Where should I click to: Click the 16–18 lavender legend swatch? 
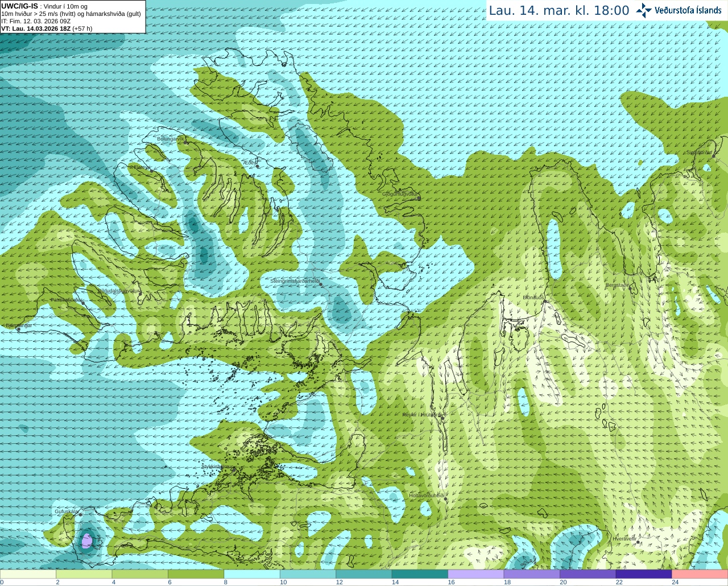pyautogui.click(x=475, y=574)
